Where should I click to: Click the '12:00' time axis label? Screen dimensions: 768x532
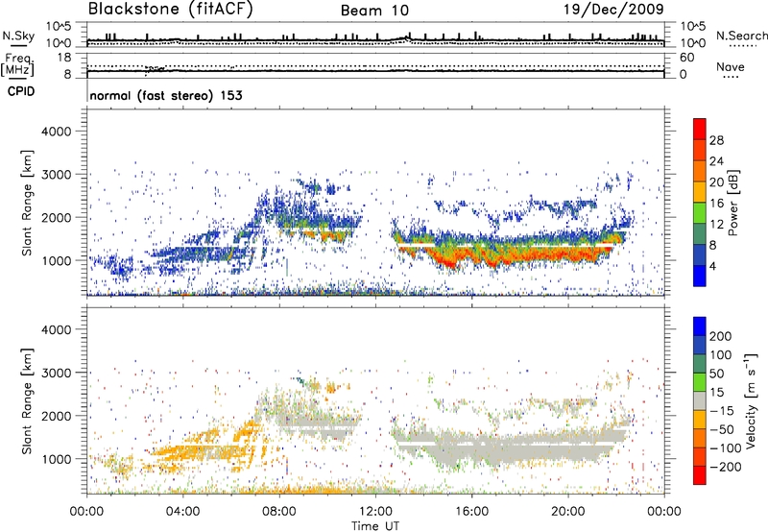375,512
